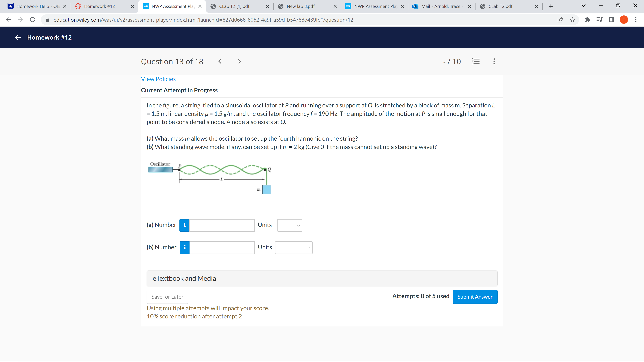Expand the eTextbook and Media section
The width and height of the screenshot is (644, 362).
(x=322, y=278)
